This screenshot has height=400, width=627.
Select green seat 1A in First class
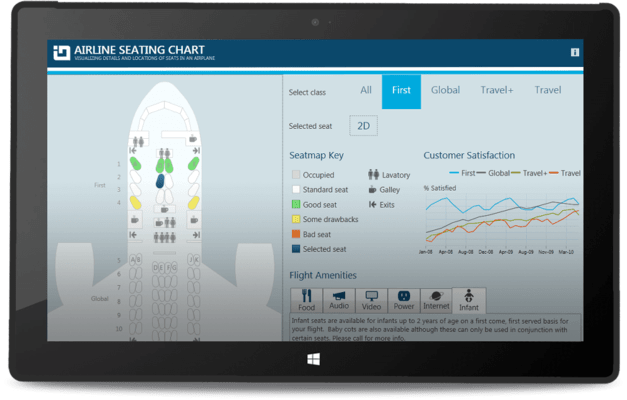coord(135,163)
